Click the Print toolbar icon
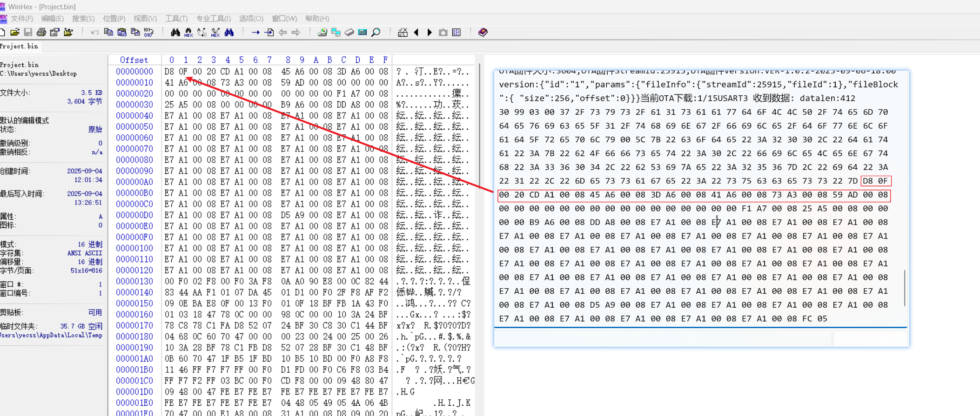The image size is (980, 416). tap(41, 32)
